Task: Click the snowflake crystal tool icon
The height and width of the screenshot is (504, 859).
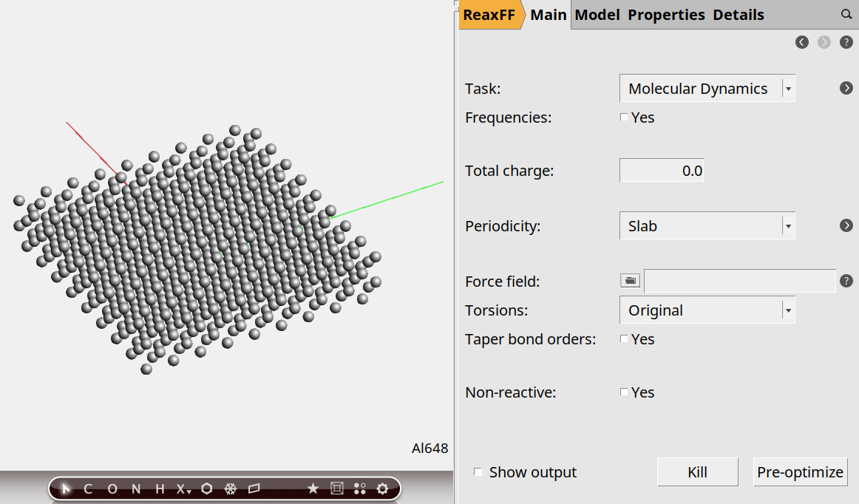Action: (x=231, y=488)
